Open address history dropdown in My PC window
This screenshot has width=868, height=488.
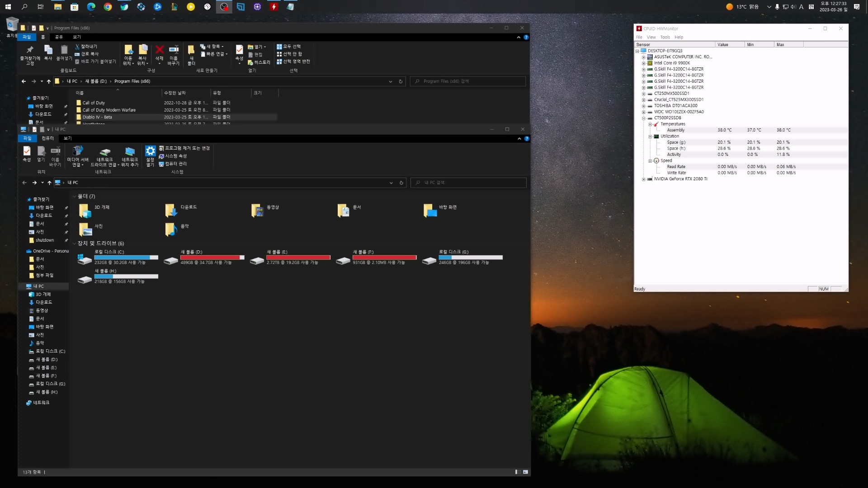point(391,183)
